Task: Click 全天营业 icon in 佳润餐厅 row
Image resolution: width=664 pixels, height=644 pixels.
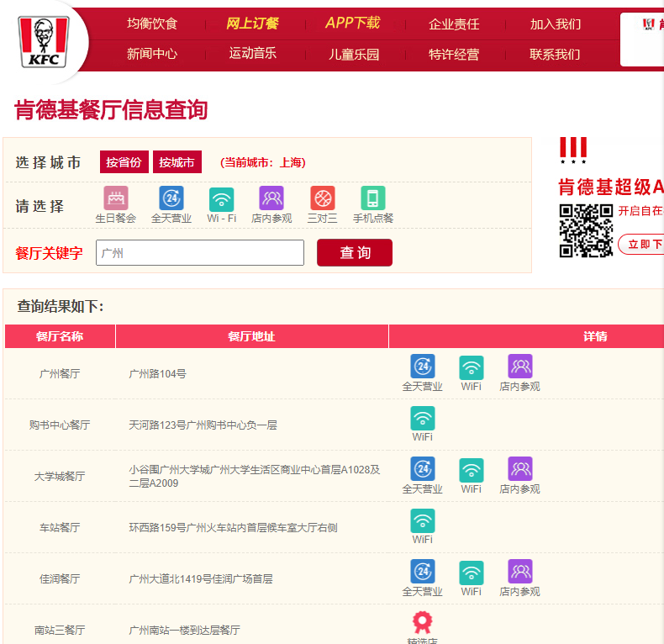Action: click(x=423, y=571)
